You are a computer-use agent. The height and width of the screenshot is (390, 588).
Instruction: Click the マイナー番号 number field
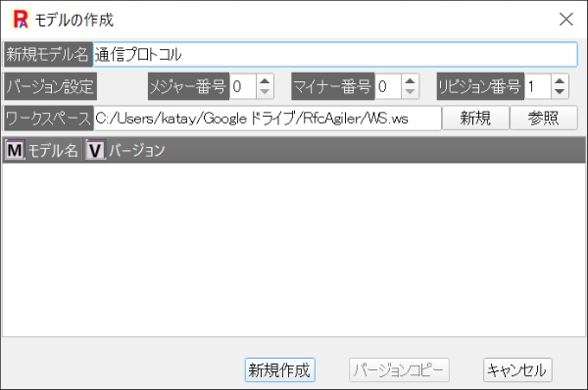point(388,86)
